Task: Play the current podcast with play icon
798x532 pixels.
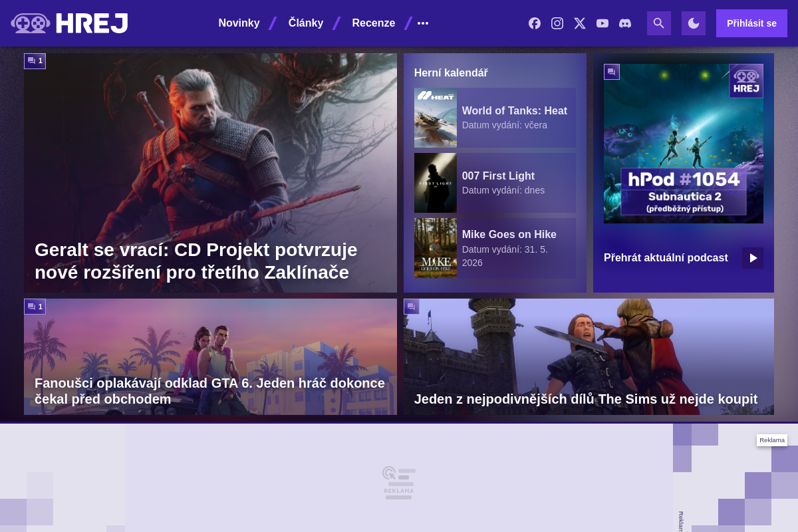Action: click(x=753, y=258)
